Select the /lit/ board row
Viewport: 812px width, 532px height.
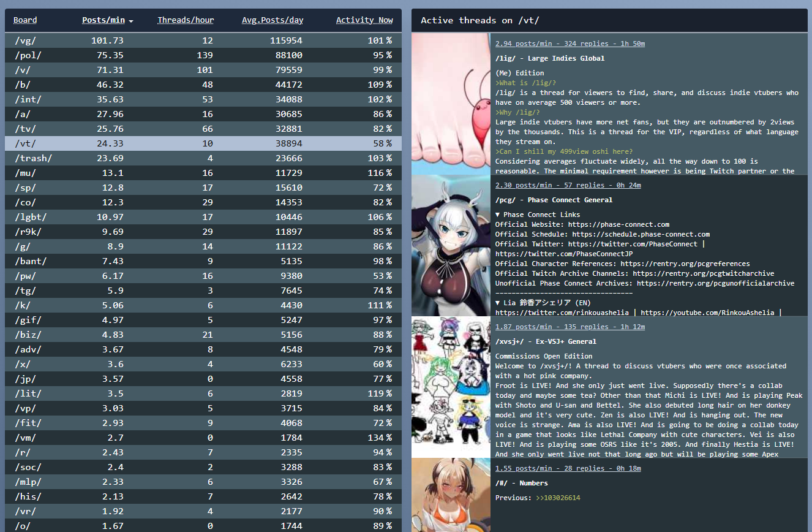tap(203, 393)
